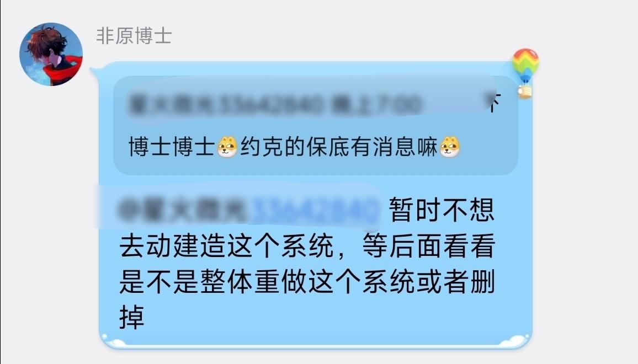Click the text 等后面看看
638x364 pixels.
pos(429,245)
